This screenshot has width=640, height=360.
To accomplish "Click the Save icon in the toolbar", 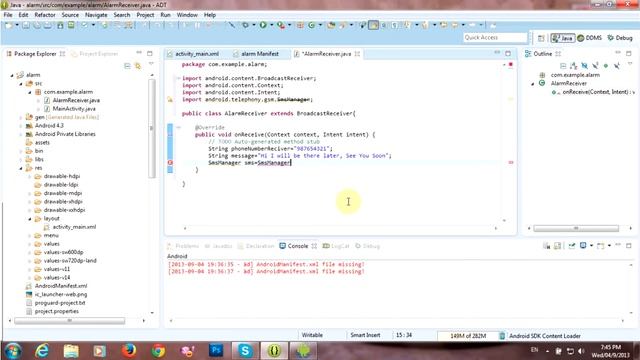I will click(x=26, y=25).
